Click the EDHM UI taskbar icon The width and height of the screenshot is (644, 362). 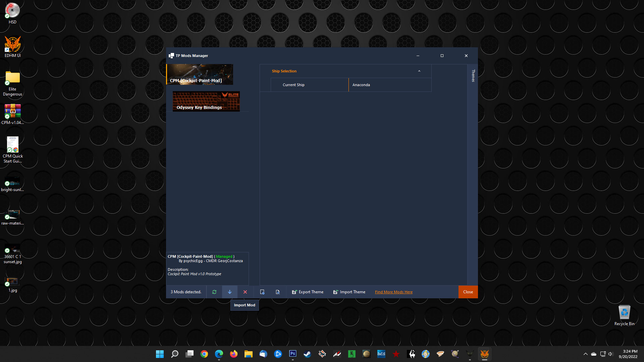(485, 354)
